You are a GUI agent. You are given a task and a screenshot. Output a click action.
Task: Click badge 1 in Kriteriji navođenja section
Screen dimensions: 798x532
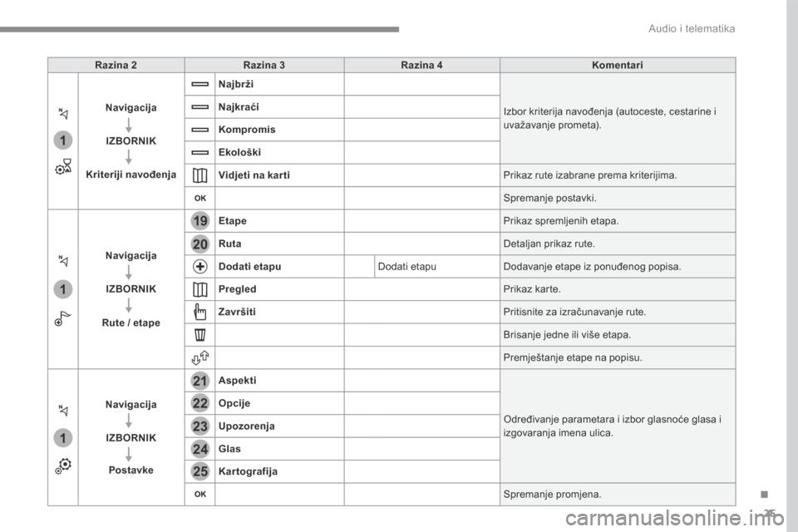coord(63,140)
